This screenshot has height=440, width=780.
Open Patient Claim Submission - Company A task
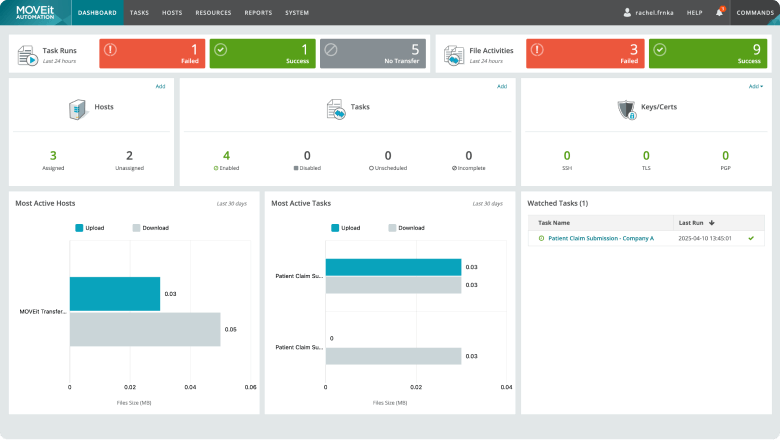(x=600, y=238)
